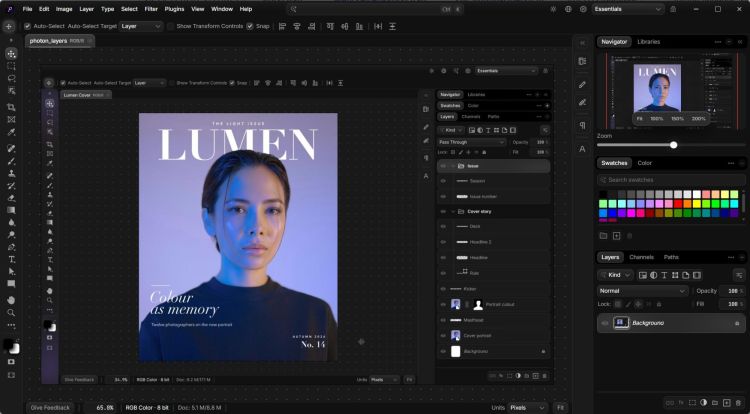
Task: Open the right Layers panel options menu
Action: [x=731, y=257]
